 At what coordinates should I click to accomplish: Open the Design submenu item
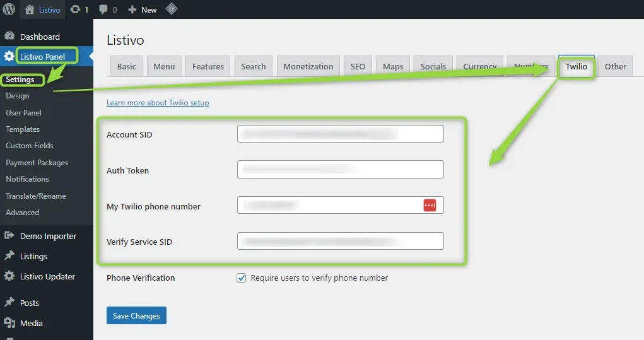(x=18, y=96)
